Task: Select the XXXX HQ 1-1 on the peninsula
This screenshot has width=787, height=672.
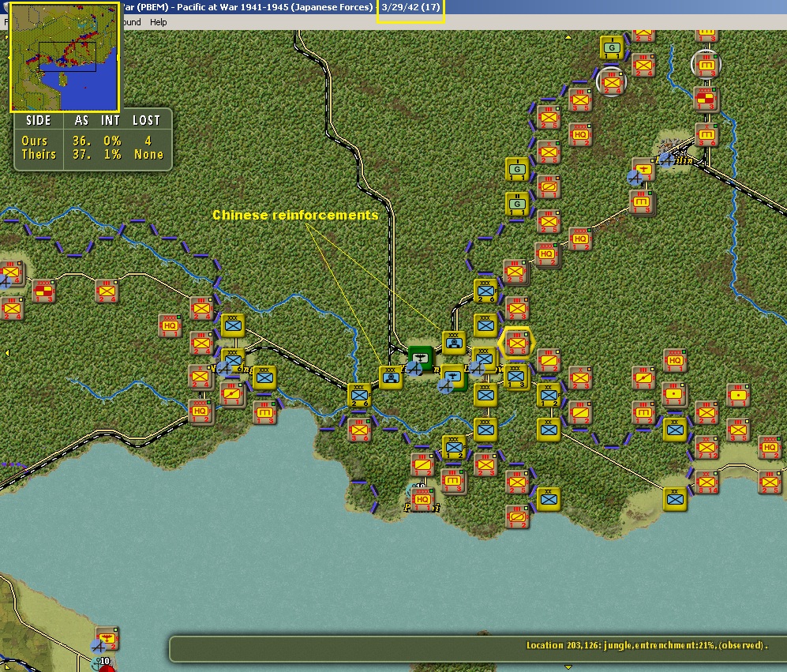Action: (x=422, y=498)
